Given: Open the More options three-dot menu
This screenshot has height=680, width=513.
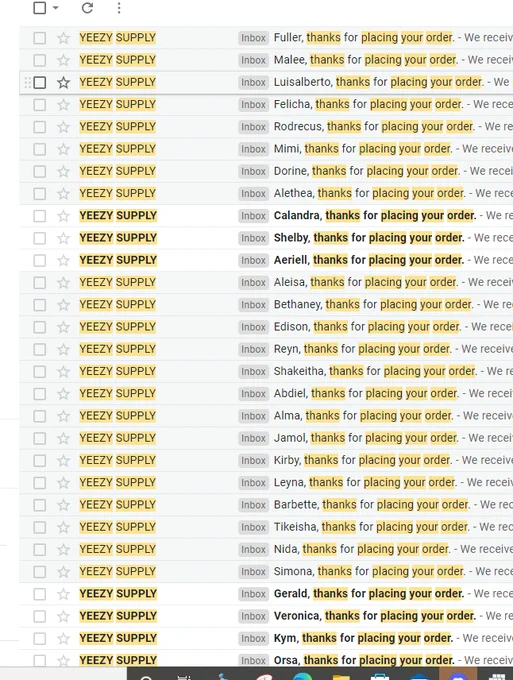Looking at the screenshot, I should (119, 8).
